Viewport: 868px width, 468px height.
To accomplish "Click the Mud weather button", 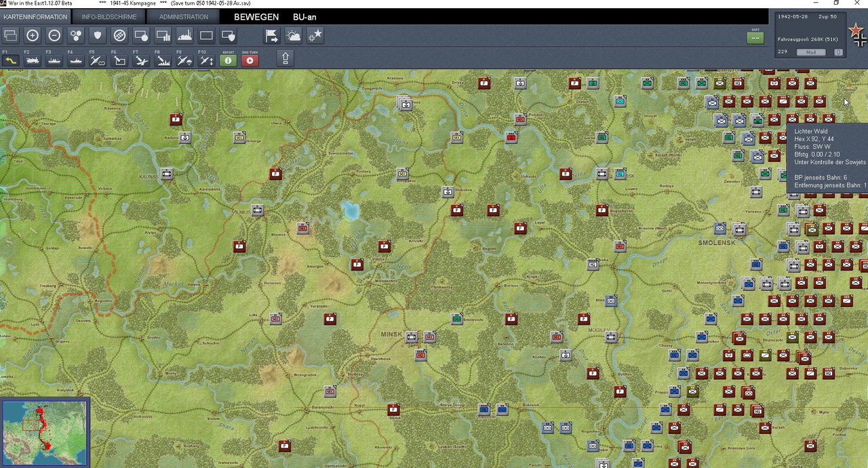I will pyautogui.click(x=811, y=52).
